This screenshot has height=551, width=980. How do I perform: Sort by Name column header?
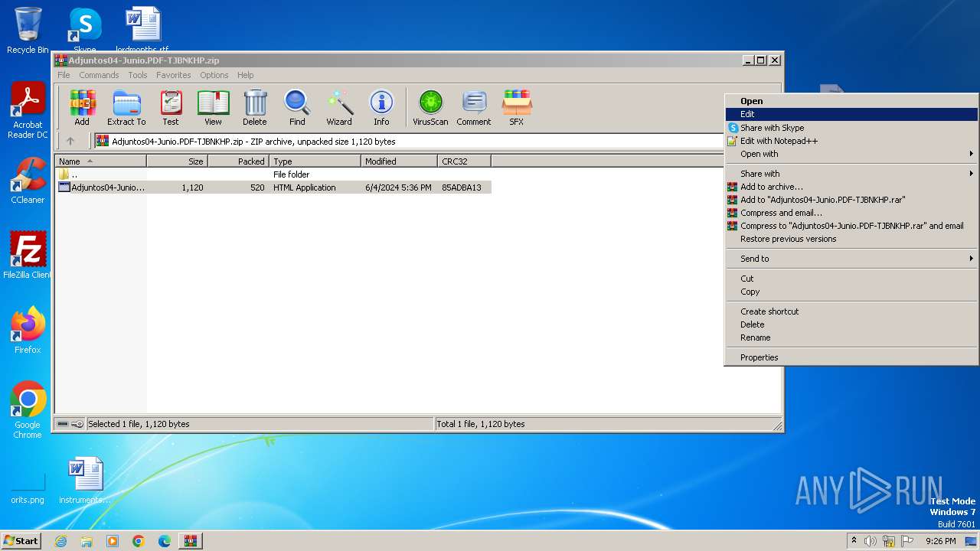point(100,161)
